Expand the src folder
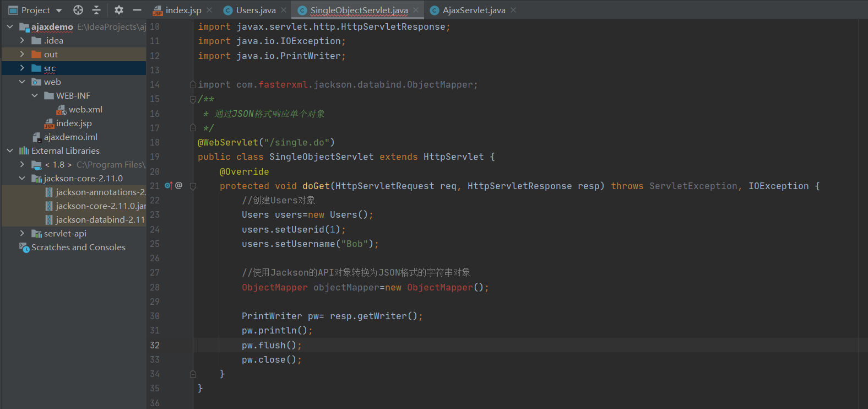The width and height of the screenshot is (868, 409). (x=22, y=68)
